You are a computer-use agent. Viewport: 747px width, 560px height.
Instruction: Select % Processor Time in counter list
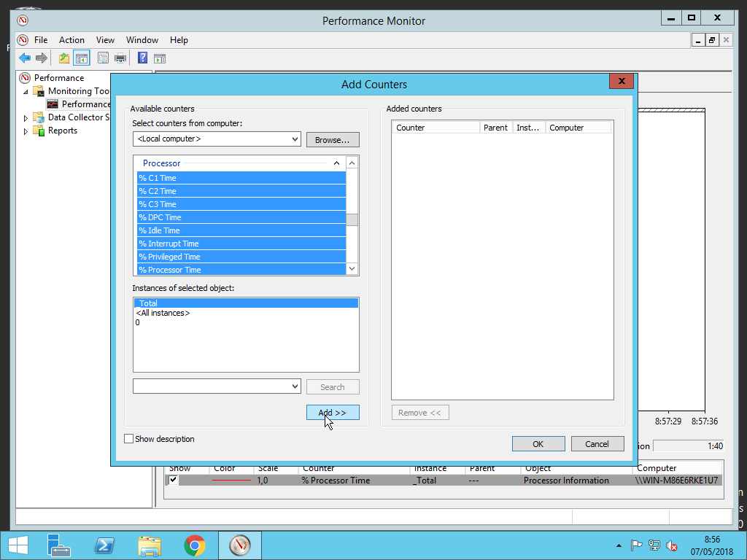241,270
